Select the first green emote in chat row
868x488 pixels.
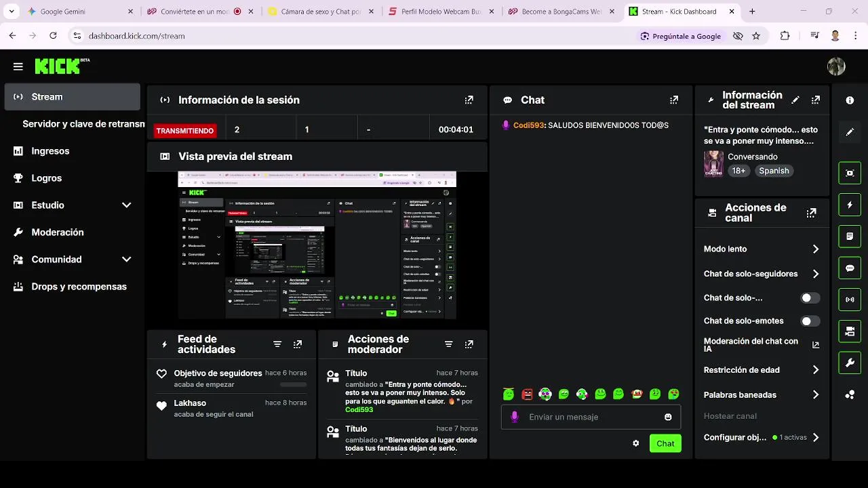(509, 394)
